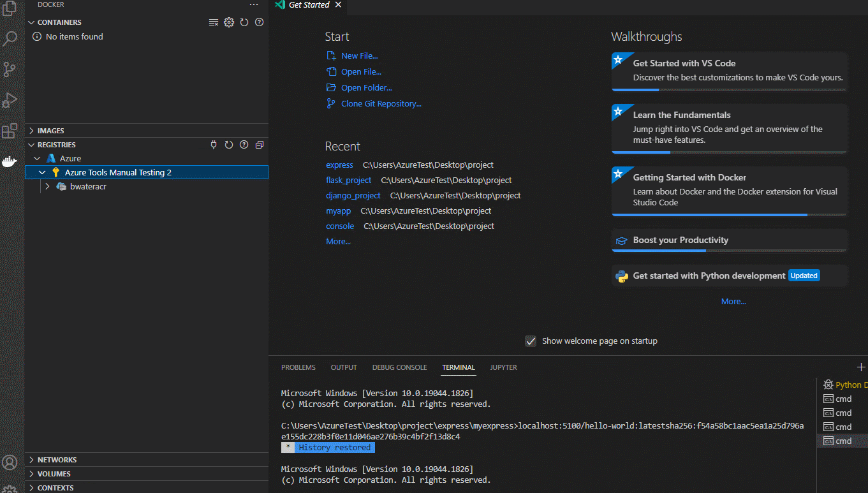Click the New File link
This screenshot has width=868, height=493.
click(359, 56)
